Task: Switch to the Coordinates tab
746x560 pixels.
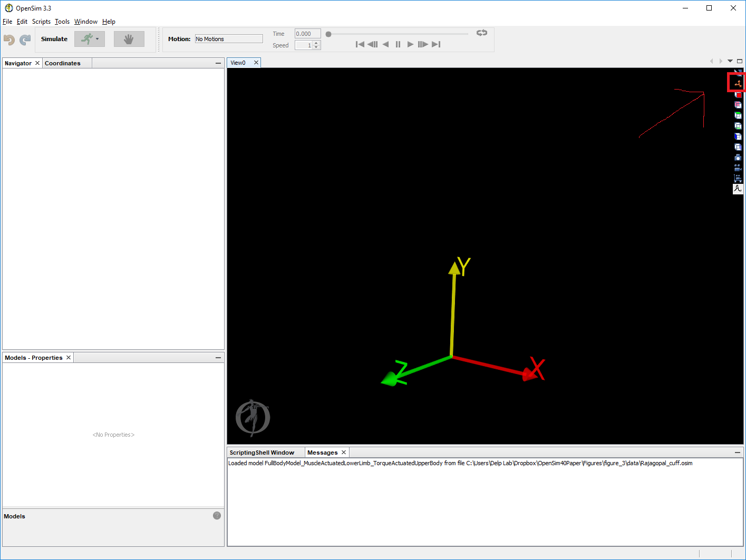Action: [x=63, y=63]
